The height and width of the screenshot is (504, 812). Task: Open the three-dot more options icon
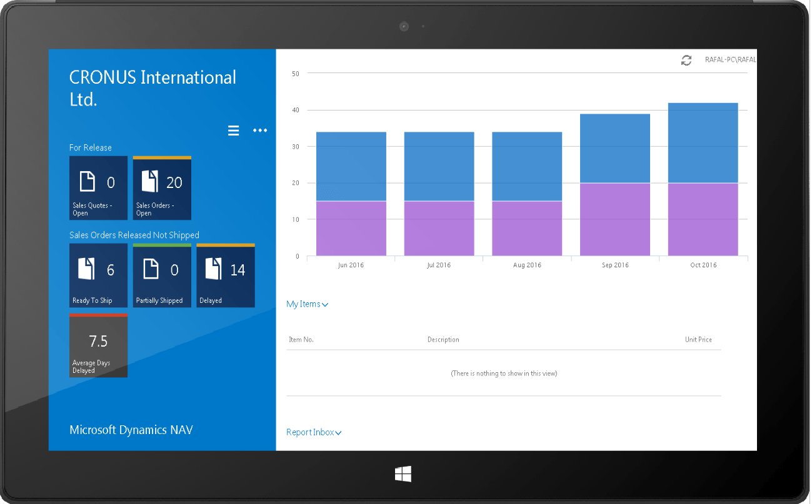click(260, 131)
